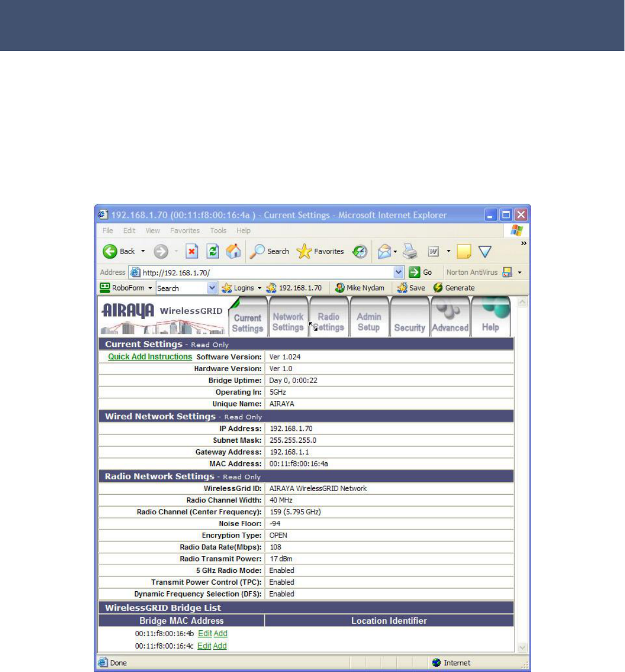Click the page scrollbar up arrow

pyautogui.click(x=522, y=302)
